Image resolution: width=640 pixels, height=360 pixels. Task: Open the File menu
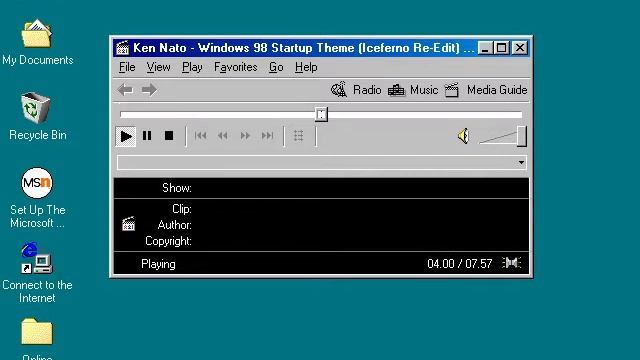pos(127,67)
